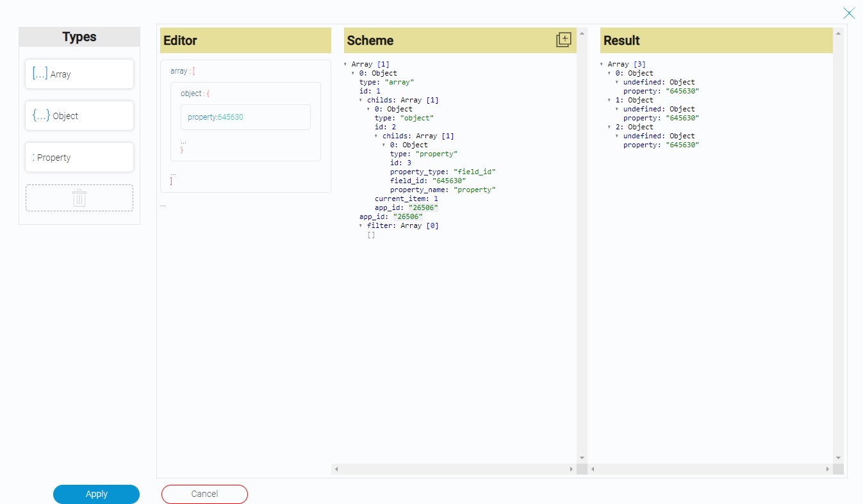The width and height of the screenshot is (863, 504).
Task: Click the trash bin icon
Action: click(x=79, y=198)
